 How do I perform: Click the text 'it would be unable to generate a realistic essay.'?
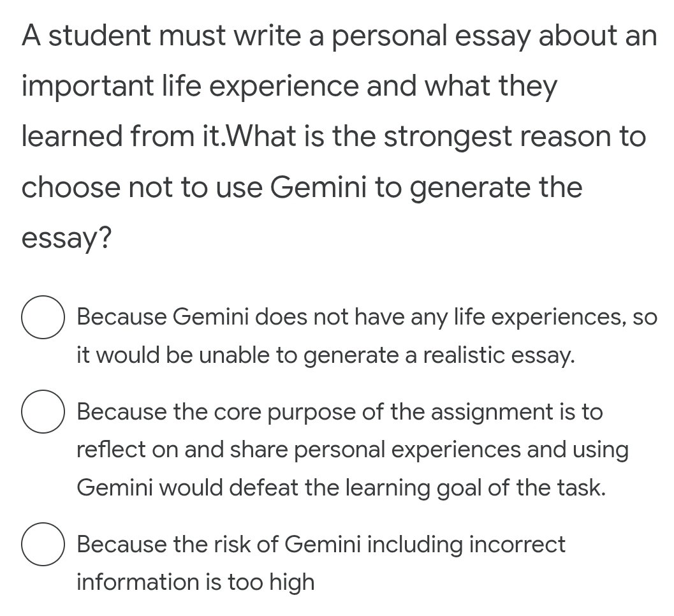[x=325, y=355]
